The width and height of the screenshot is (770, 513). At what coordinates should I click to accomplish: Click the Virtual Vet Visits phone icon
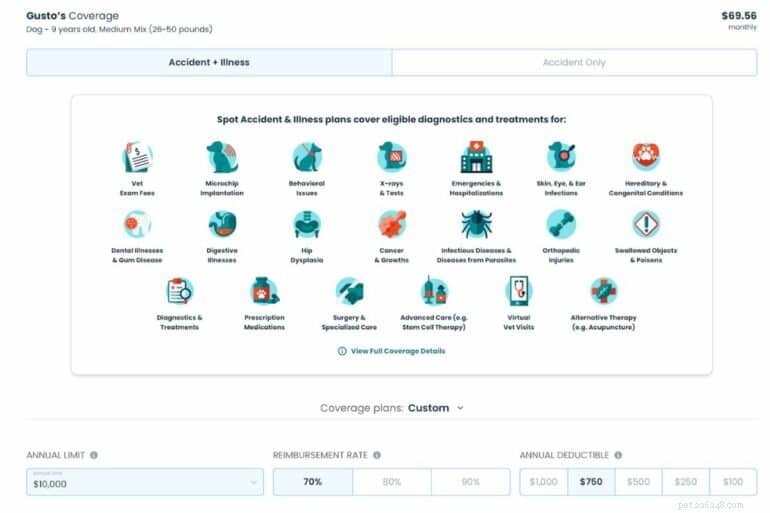point(519,291)
